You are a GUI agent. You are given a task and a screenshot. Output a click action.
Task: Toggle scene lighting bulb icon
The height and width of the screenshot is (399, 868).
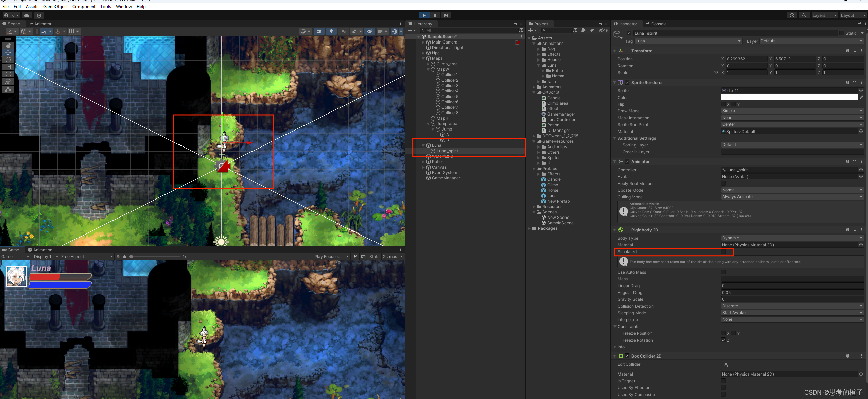coord(331,31)
